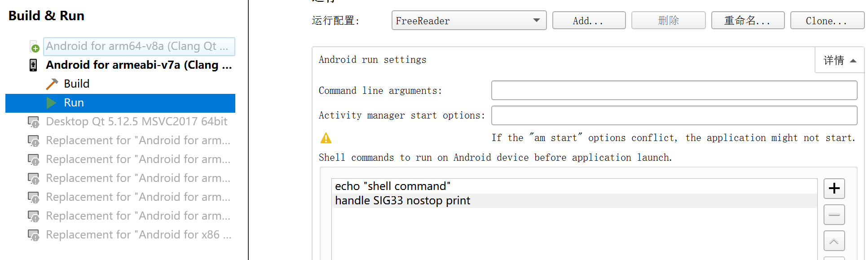This screenshot has height=260, width=868.
Task: Click the plus icon to add shell command
Action: (834, 188)
